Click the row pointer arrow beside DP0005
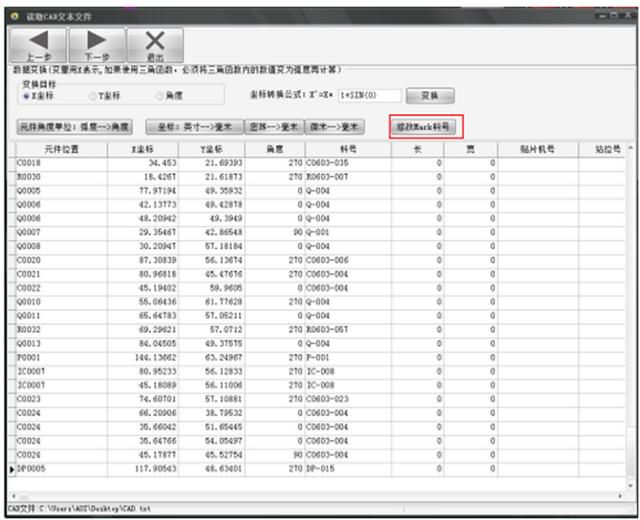The image size is (640, 520). [x=12, y=470]
